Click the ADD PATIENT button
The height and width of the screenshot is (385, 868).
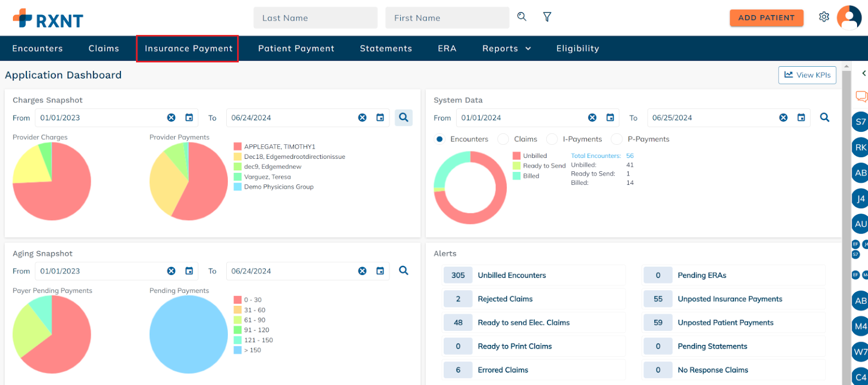(766, 18)
